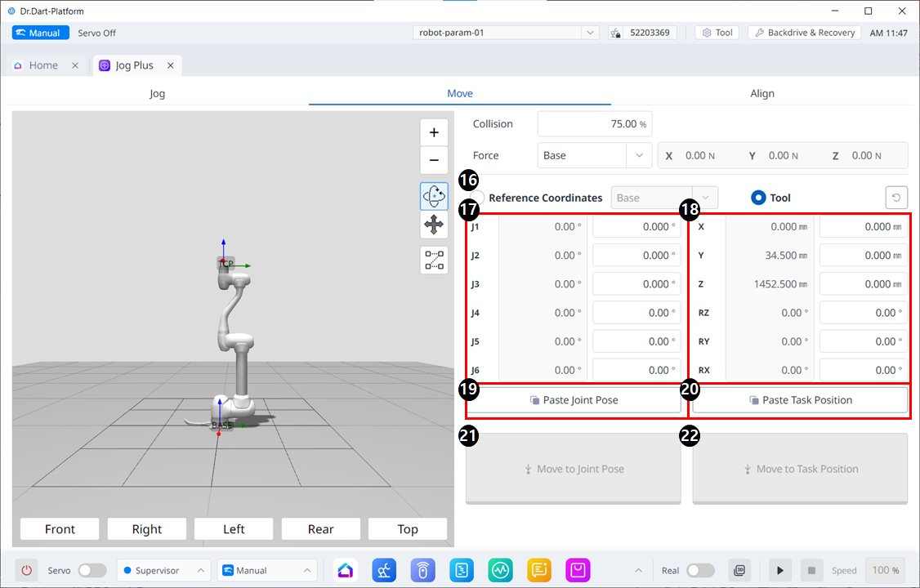This screenshot has width=920, height=588.
Task: Toggle the Servo switch on
Action: (92, 570)
